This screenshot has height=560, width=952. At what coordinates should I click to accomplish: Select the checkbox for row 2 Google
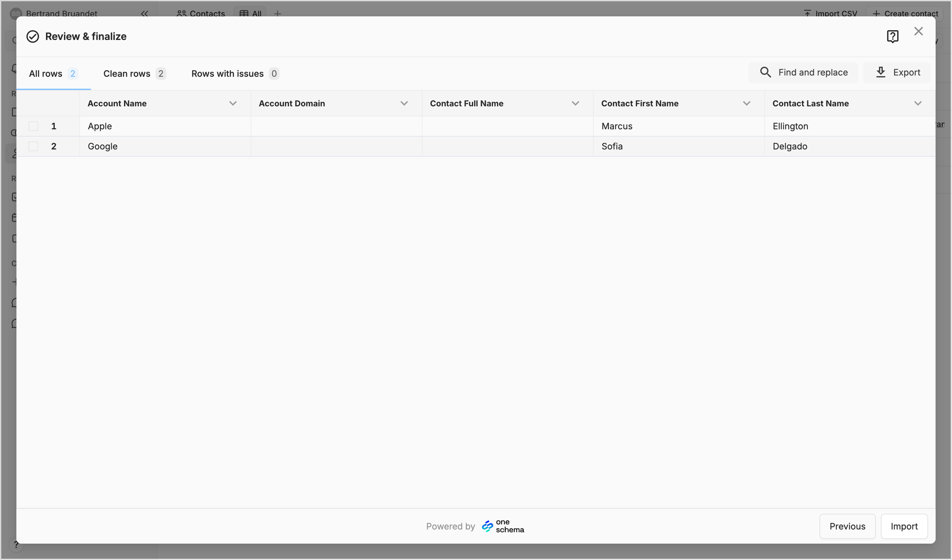33,146
